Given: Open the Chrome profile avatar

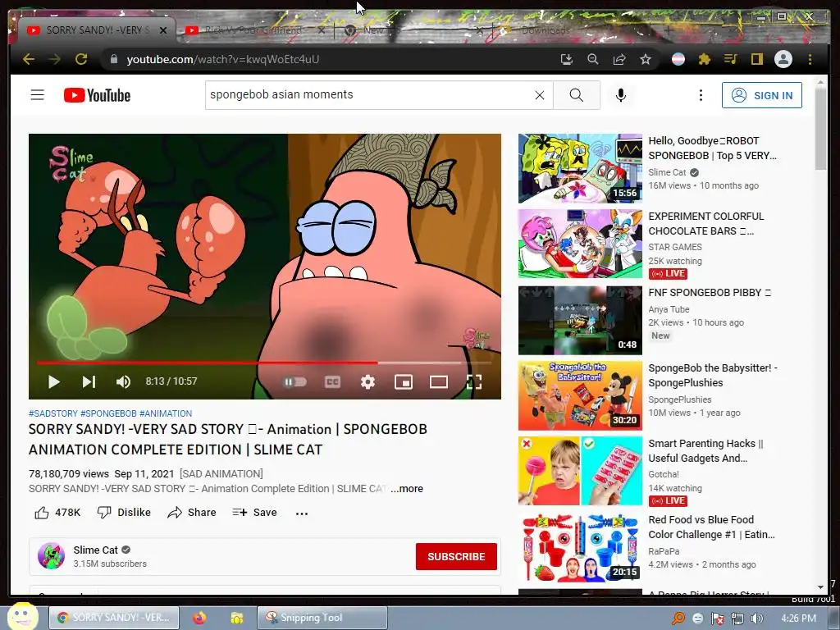Looking at the screenshot, I should coord(783,59).
